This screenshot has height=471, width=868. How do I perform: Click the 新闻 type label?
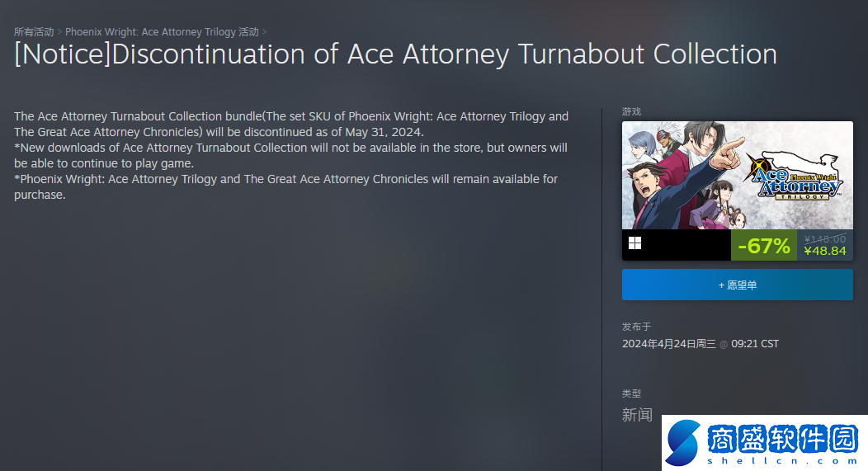coord(637,415)
